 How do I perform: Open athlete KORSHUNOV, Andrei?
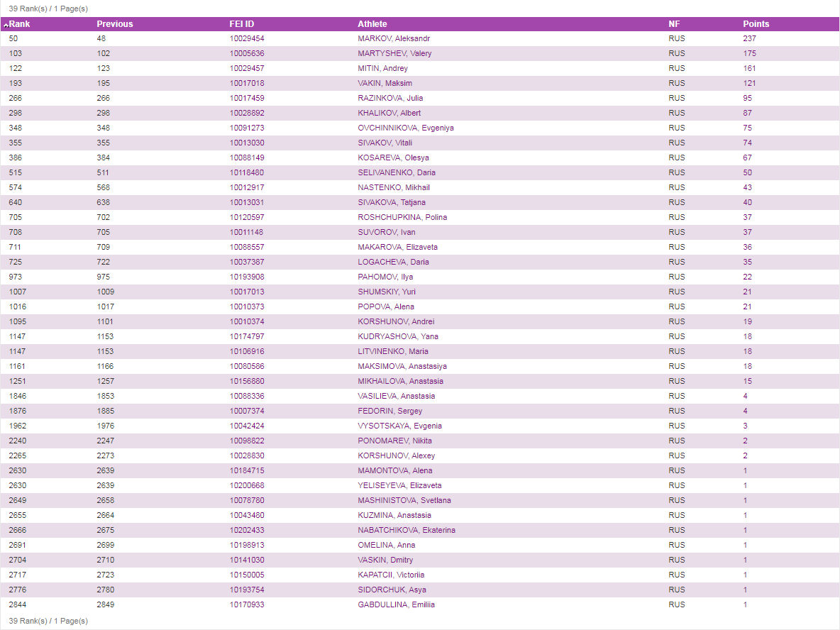tap(396, 321)
